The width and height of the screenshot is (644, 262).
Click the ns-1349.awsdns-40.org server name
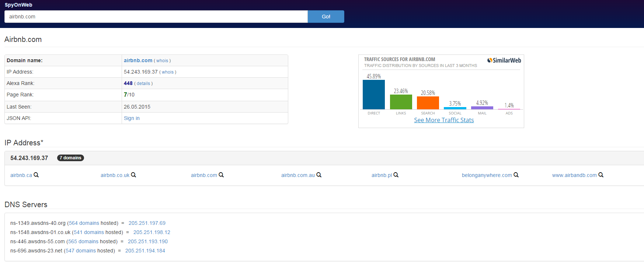(x=38, y=223)
